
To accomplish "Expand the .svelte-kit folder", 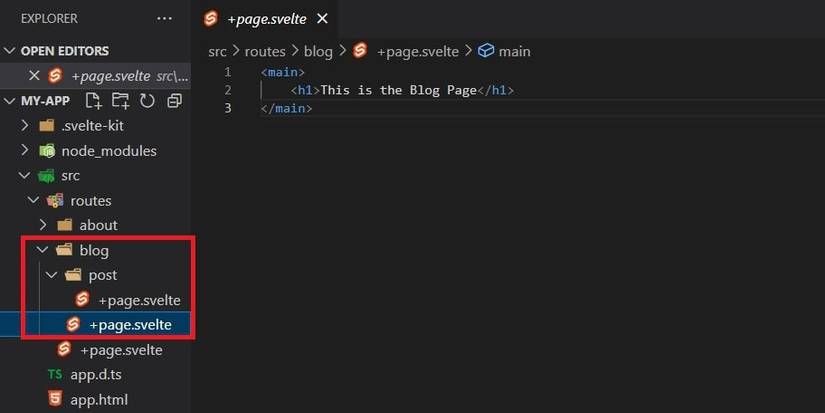I will 27,126.
